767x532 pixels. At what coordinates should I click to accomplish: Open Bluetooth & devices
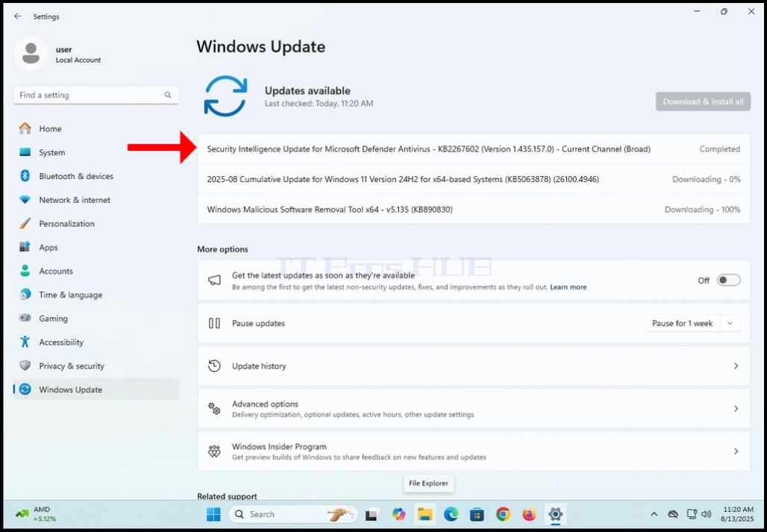(x=96, y=176)
